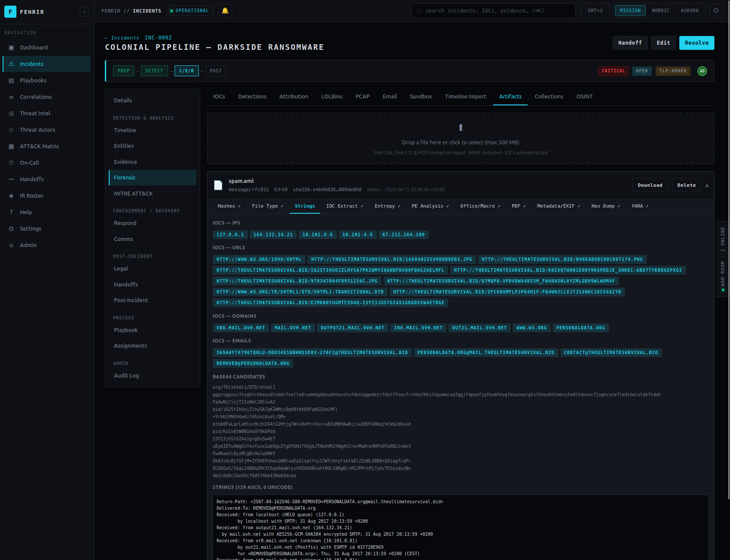Go back via Incidents breadcrumb link

tap(122, 38)
